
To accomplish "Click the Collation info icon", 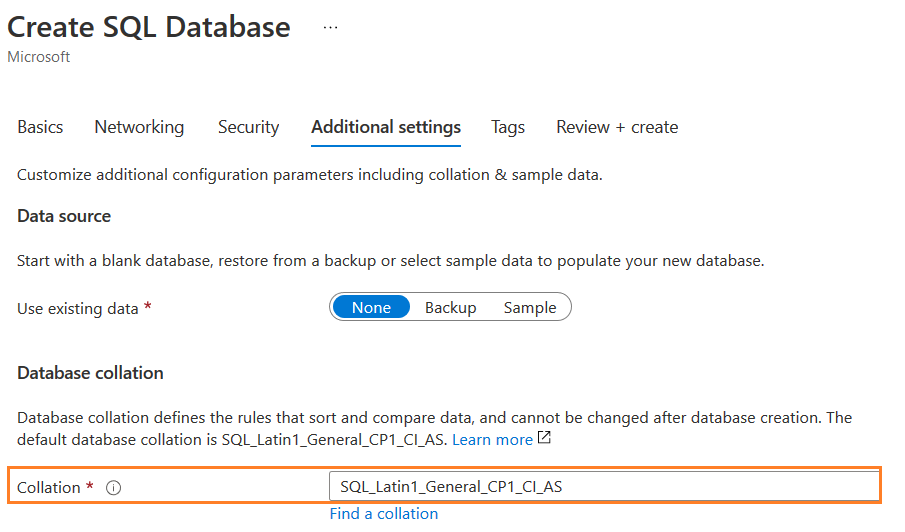I will pyautogui.click(x=113, y=488).
